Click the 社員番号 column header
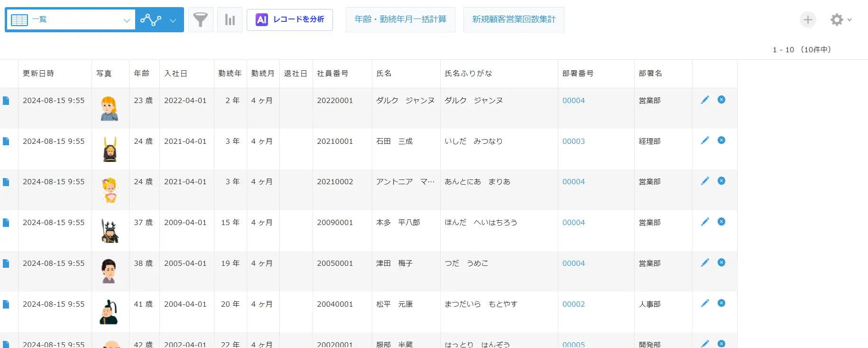Image resolution: width=868 pixels, height=348 pixels. (x=332, y=74)
